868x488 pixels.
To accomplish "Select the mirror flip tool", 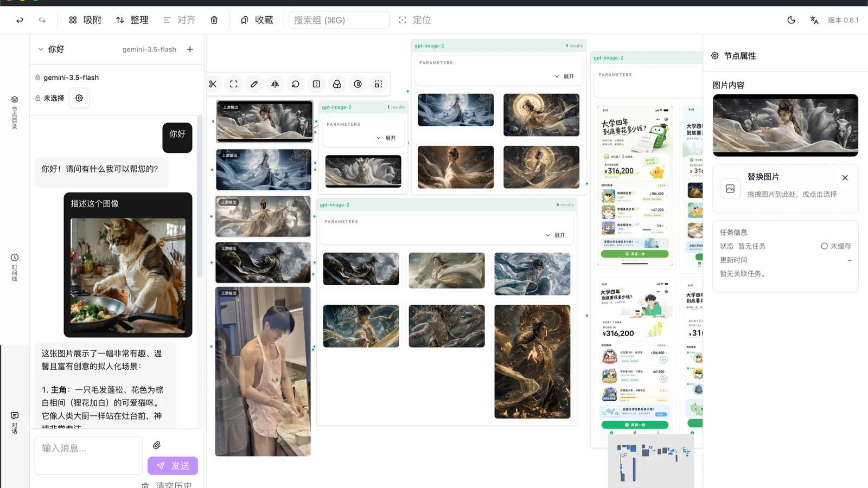I will [x=275, y=84].
